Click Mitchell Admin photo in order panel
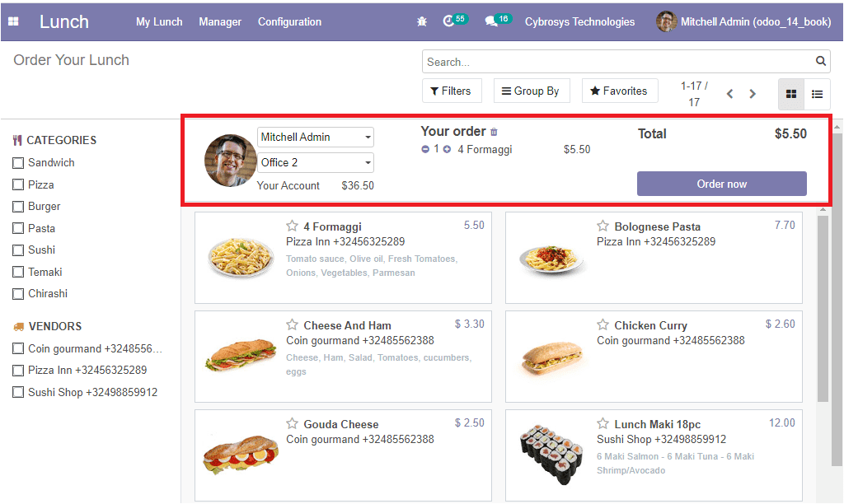The image size is (844, 504). tap(231, 161)
